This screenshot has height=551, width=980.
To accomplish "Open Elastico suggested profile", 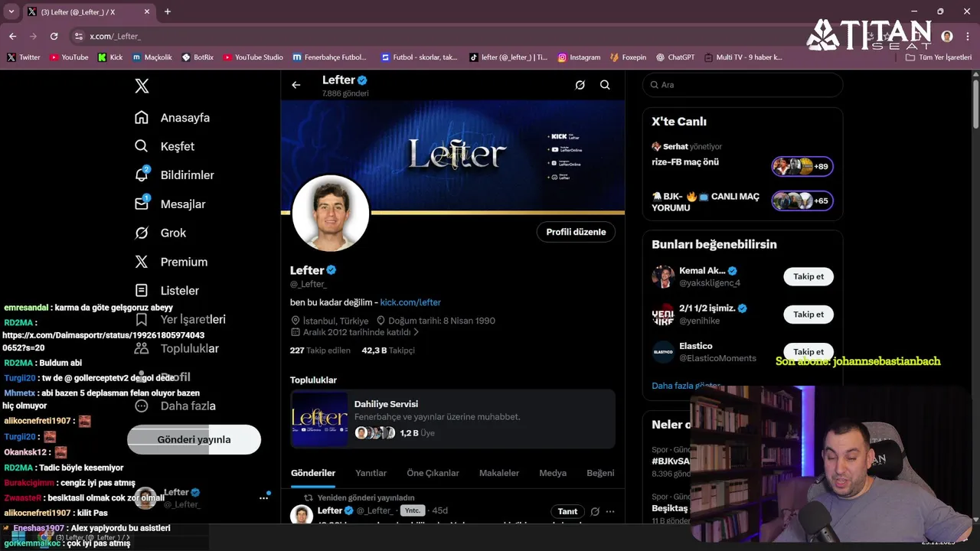I will pos(696,346).
